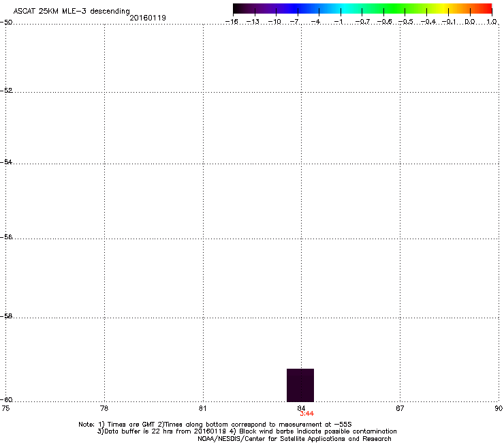The height and width of the screenshot is (443, 504).
Task: Click the 90 longitude axis label
Action: tap(499, 408)
